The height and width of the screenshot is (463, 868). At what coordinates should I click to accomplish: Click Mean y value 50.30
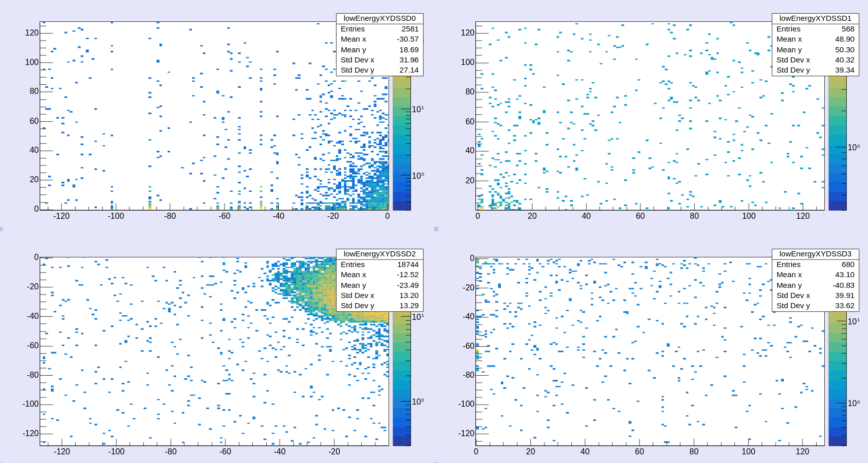845,50
